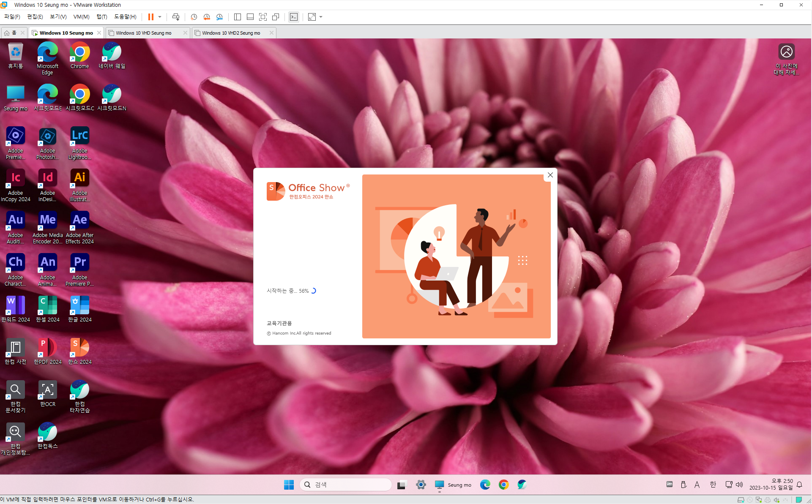
Task: Enter full screen mode icon
Action: tap(263, 17)
